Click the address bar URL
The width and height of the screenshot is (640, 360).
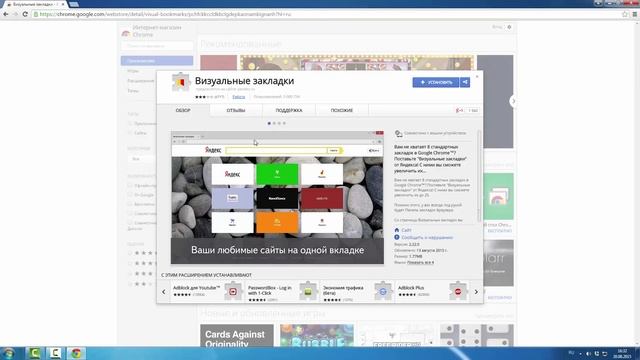(x=165, y=14)
